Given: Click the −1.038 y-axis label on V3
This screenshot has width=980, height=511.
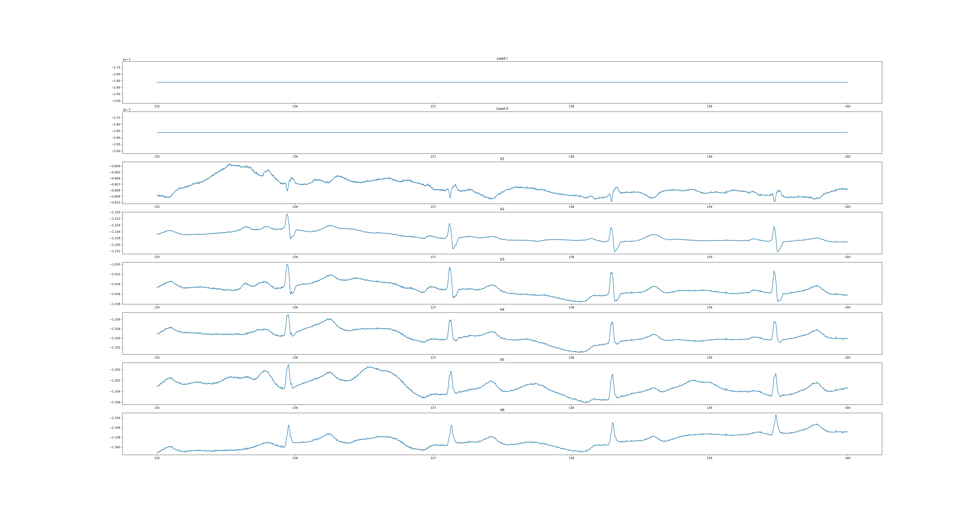Looking at the screenshot, I should (115, 304).
